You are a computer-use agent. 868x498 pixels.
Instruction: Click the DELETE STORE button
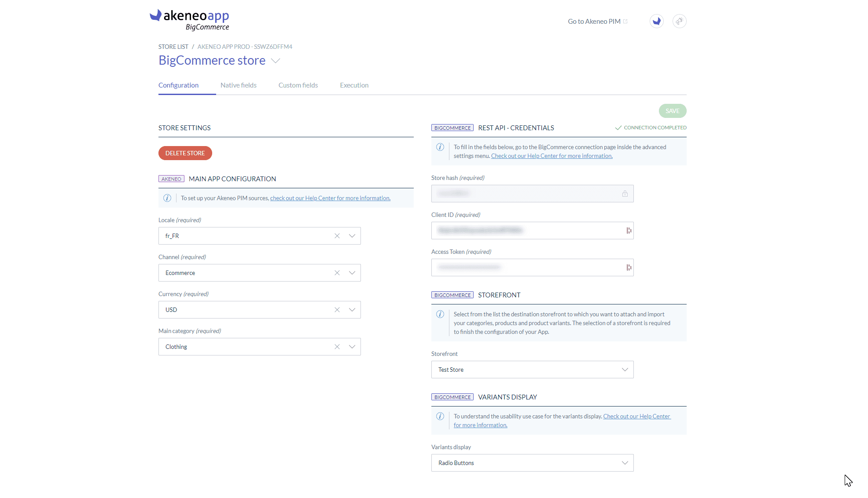pos(185,153)
